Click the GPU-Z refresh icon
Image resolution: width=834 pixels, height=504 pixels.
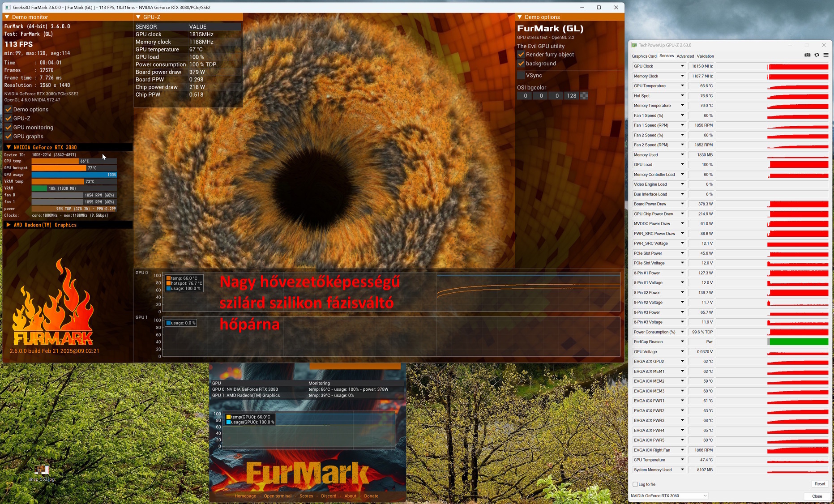click(817, 55)
